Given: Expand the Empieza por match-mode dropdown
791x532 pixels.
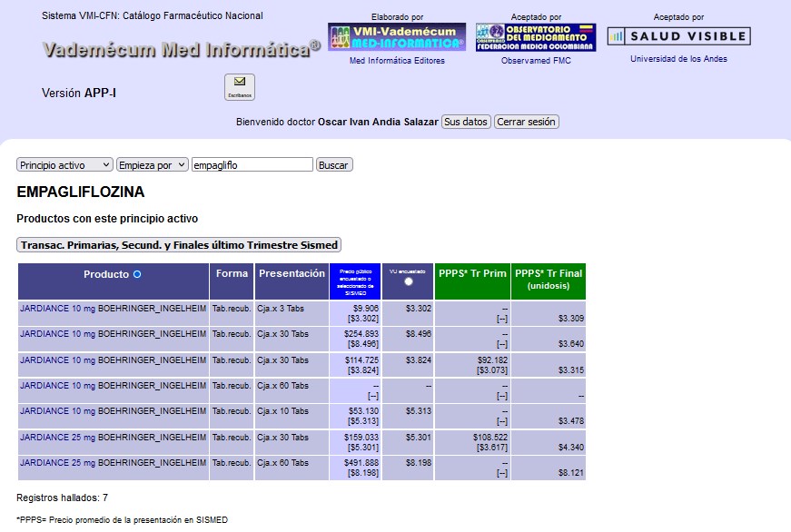Looking at the screenshot, I should click(x=153, y=165).
